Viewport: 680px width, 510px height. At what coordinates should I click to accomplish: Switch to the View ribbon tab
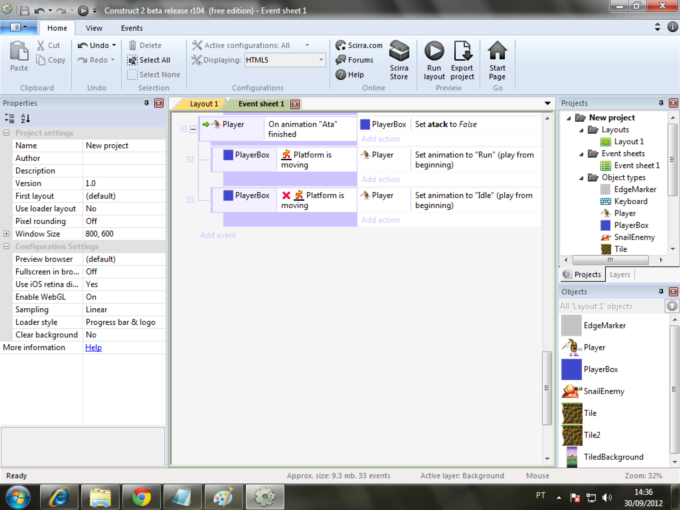coord(94,28)
